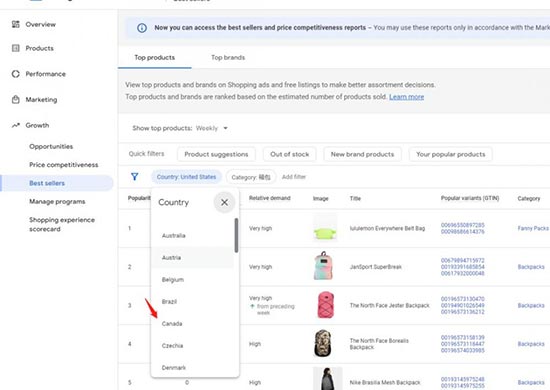Click JanSport SuperBreak backpack thumbnail
This screenshot has width=550, height=390.
pos(323,266)
